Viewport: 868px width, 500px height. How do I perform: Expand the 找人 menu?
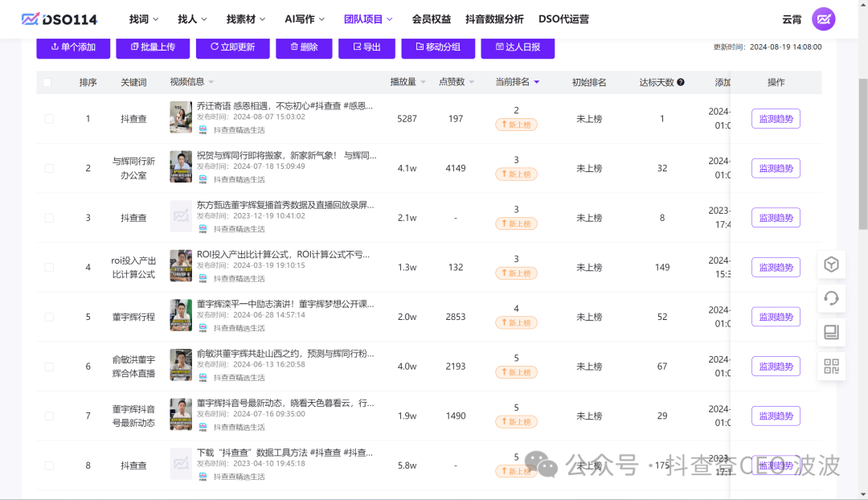[x=192, y=19]
